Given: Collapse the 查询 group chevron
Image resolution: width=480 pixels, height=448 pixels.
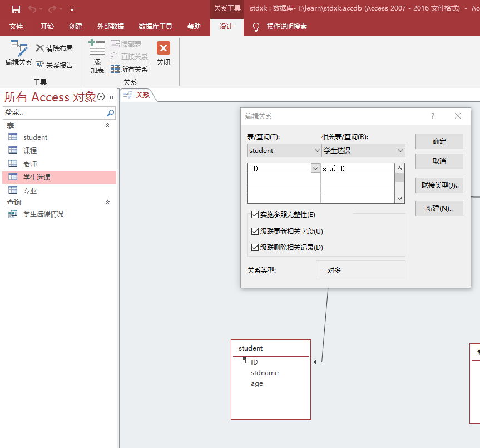Looking at the screenshot, I should [x=108, y=202].
